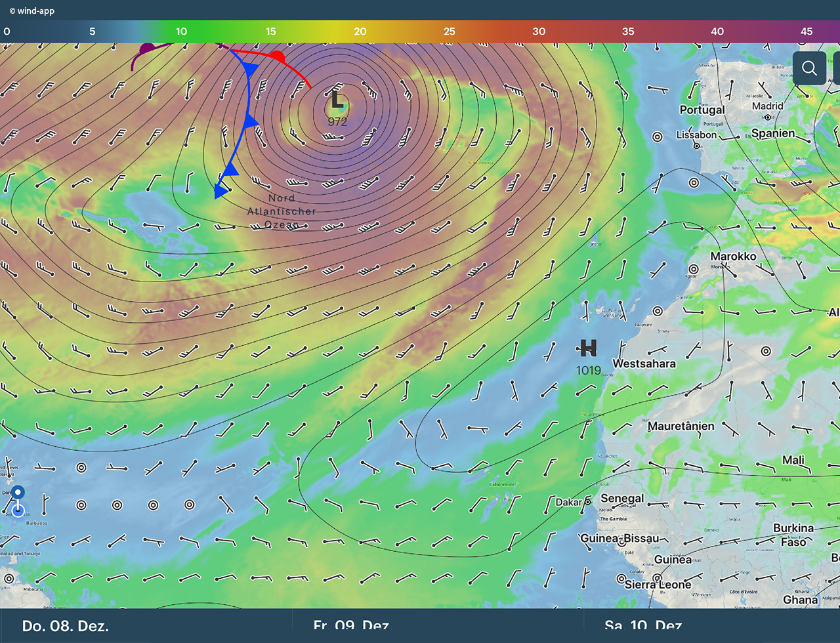Click the Mauretanien label
This screenshot has height=643, width=840.
681,426
